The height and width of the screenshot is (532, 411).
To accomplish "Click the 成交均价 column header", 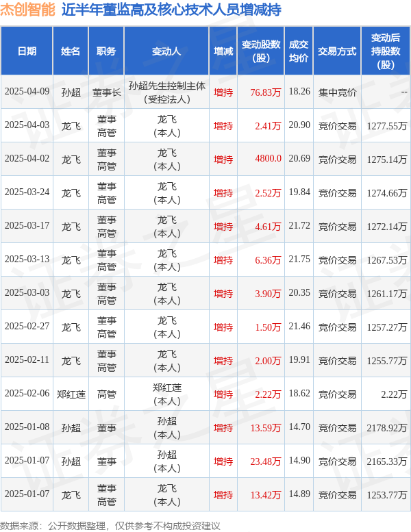I will click(299, 51).
